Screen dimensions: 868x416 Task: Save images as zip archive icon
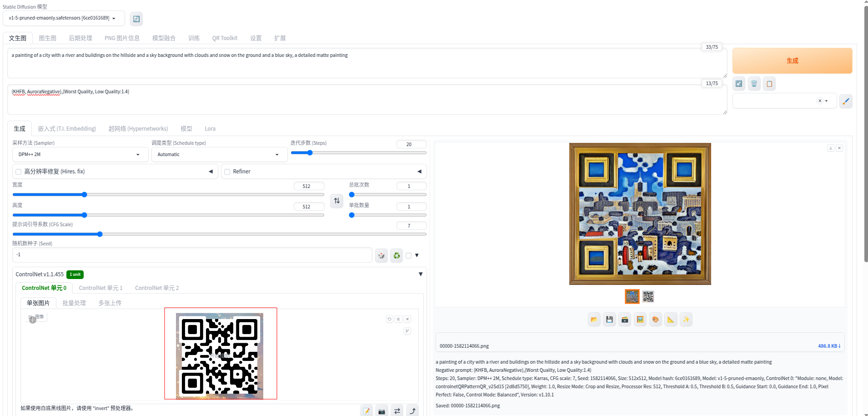tap(625, 320)
